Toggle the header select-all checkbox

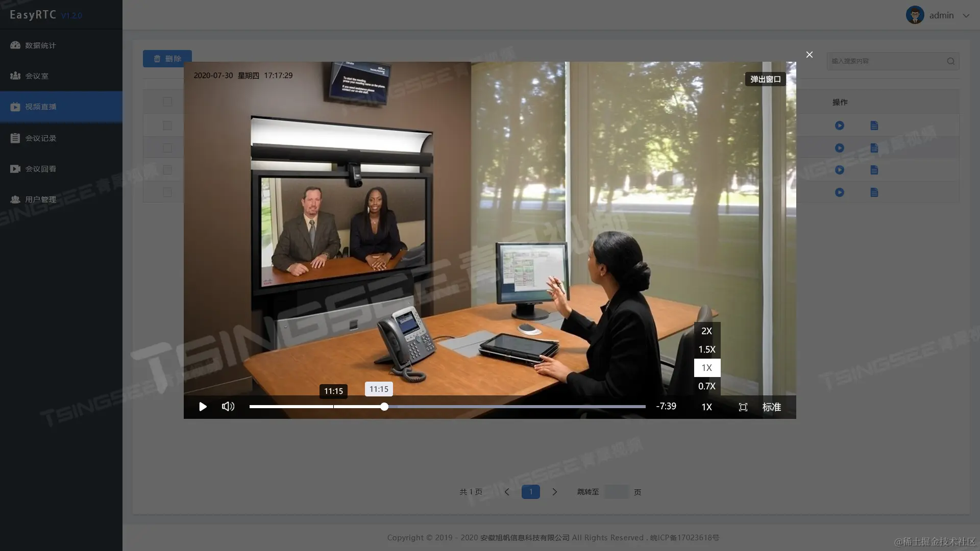167,102
